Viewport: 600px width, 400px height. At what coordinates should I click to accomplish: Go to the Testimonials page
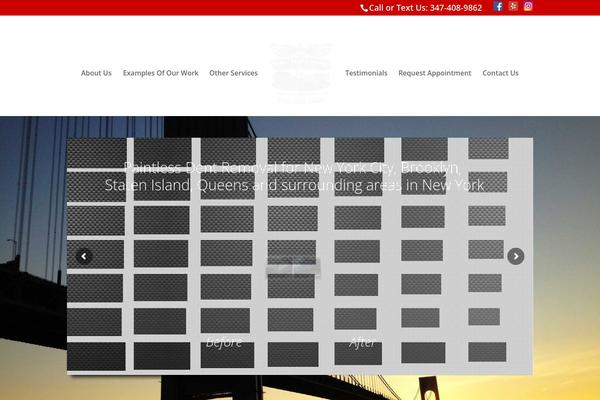tap(366, 73)
